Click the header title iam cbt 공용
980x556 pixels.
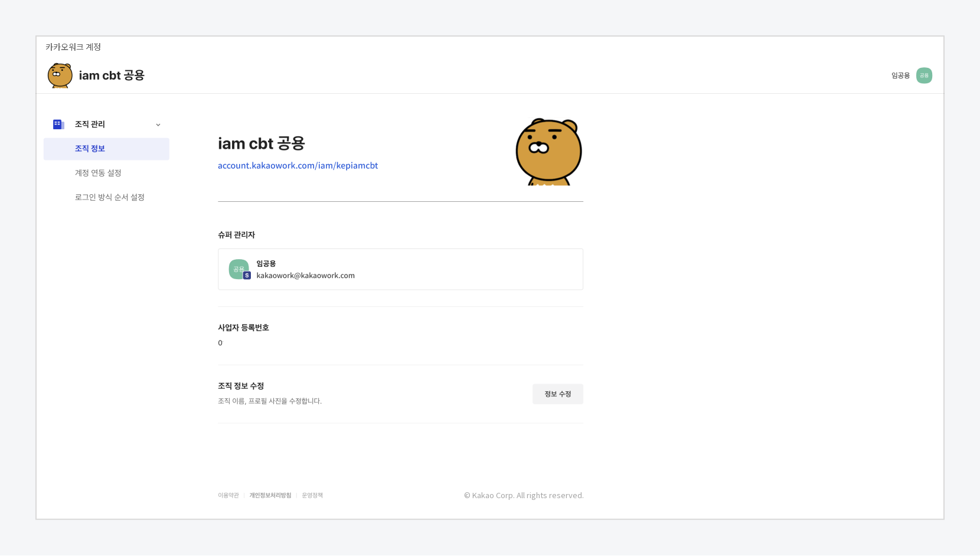(112, 76)
